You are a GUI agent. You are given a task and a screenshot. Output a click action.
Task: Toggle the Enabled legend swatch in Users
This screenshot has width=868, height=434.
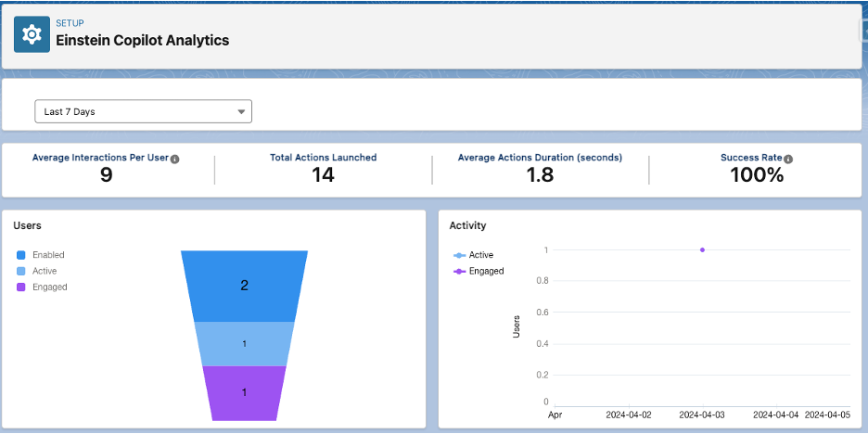21,255
